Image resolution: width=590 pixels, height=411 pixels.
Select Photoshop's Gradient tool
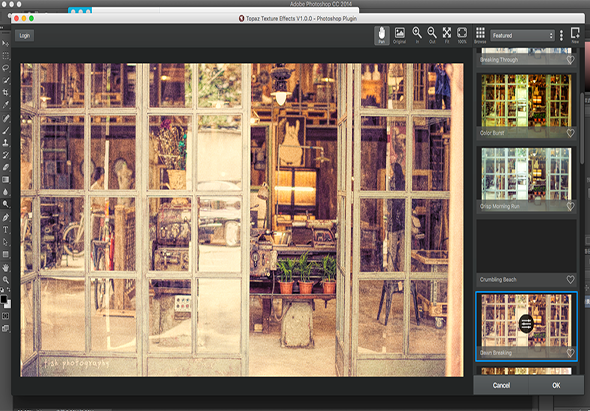click(6, 180)
